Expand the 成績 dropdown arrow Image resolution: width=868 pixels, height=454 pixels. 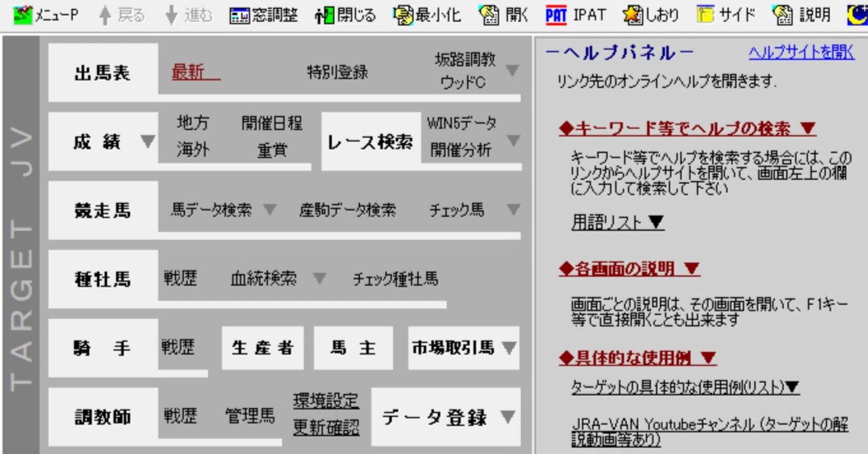[147, 142]
